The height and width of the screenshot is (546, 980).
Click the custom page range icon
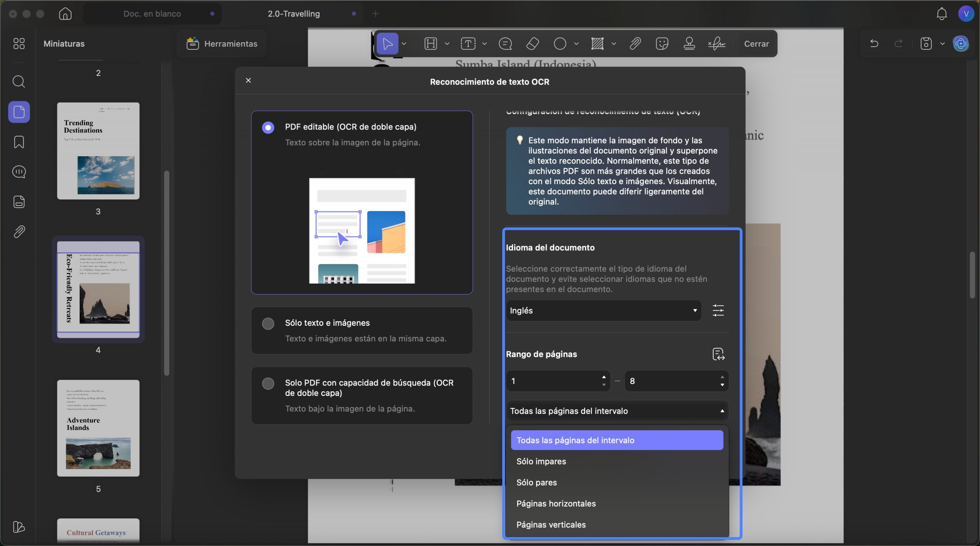coord(719,354)
